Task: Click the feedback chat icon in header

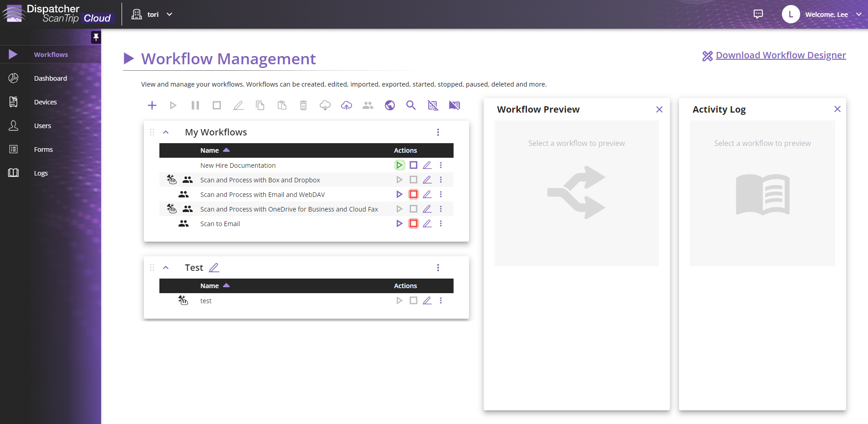Action: 758,14
